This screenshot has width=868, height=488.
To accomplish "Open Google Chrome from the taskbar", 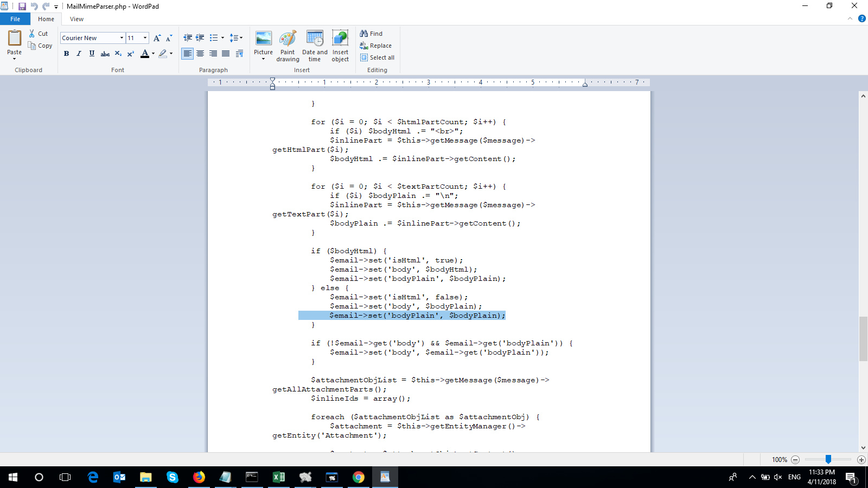I will (x=358, y=477).
